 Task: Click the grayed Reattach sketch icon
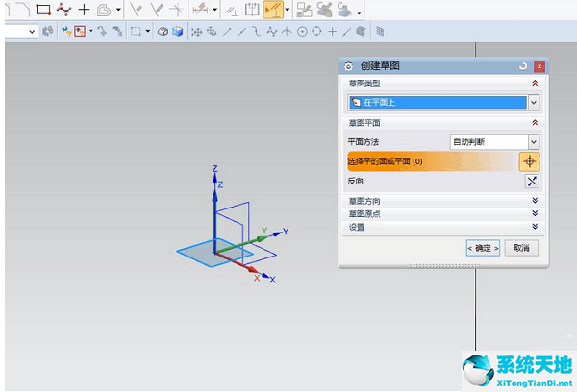304,10
